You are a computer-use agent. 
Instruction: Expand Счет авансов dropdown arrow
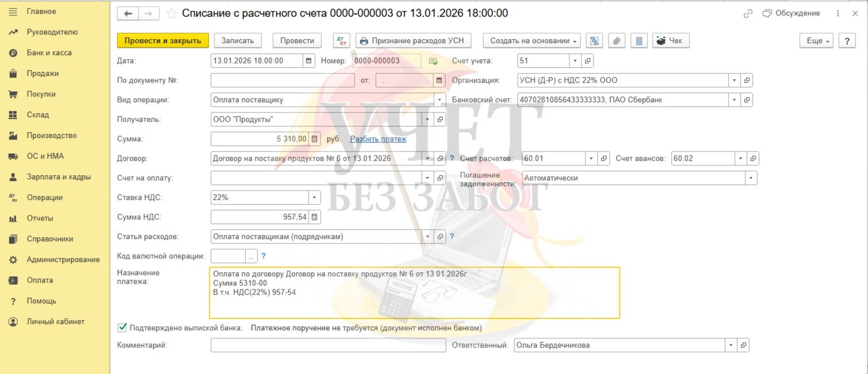pyautogui.click(x=741, y=159)
